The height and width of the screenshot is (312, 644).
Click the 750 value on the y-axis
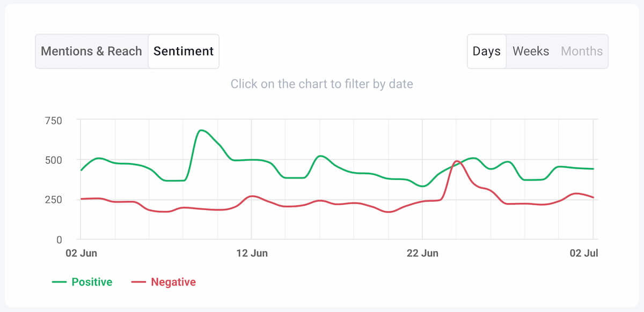click(54, 121)
